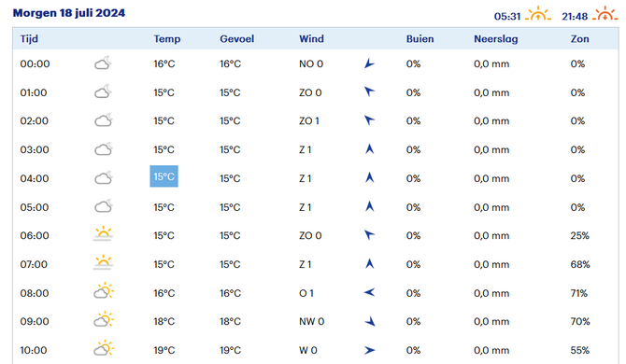Click the 03:00 time cell
626x364 pixels.
click(x=35, y=149)
